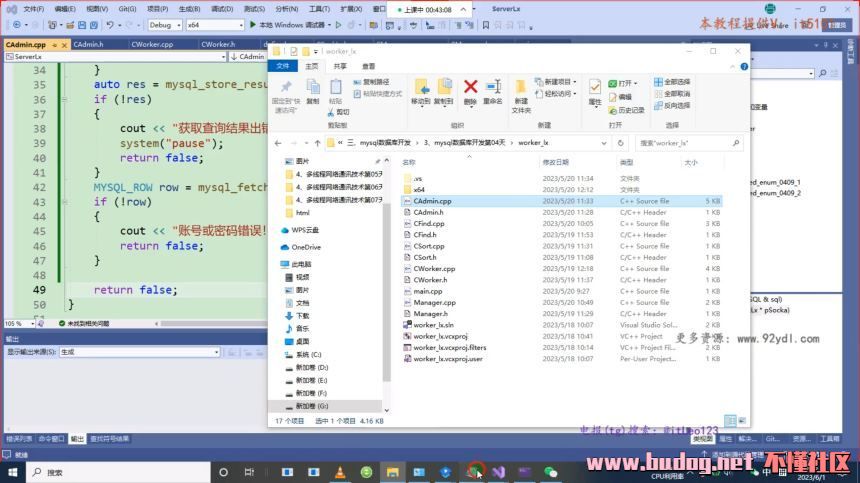Open Explorer help question mark icon
The height and width of the screenshot is (483, 860).
[744, 66]
